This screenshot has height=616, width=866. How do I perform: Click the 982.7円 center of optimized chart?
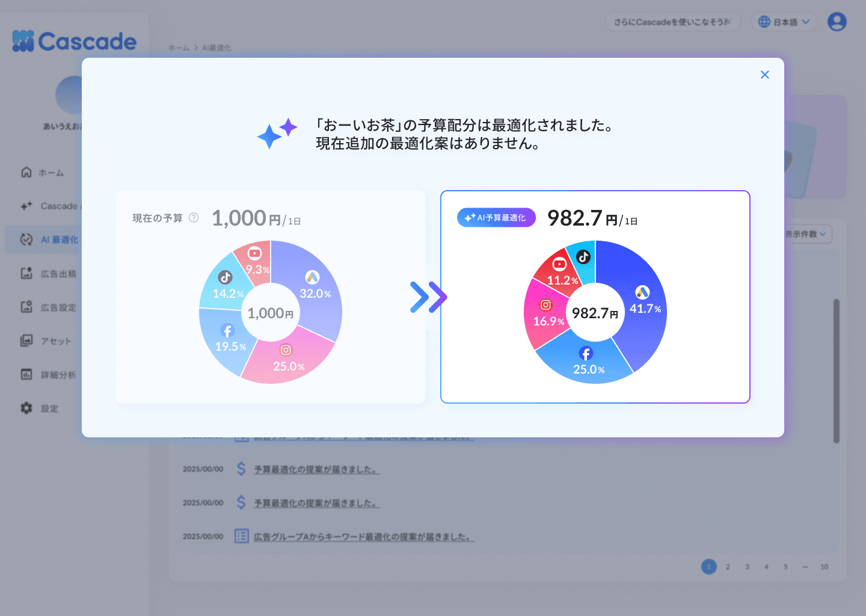pos(595,313)
